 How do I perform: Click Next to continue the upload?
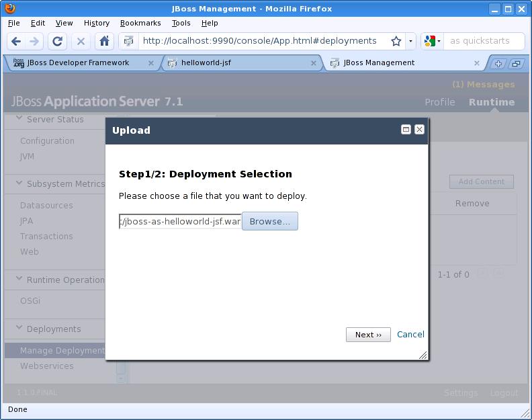pos(368,335)
